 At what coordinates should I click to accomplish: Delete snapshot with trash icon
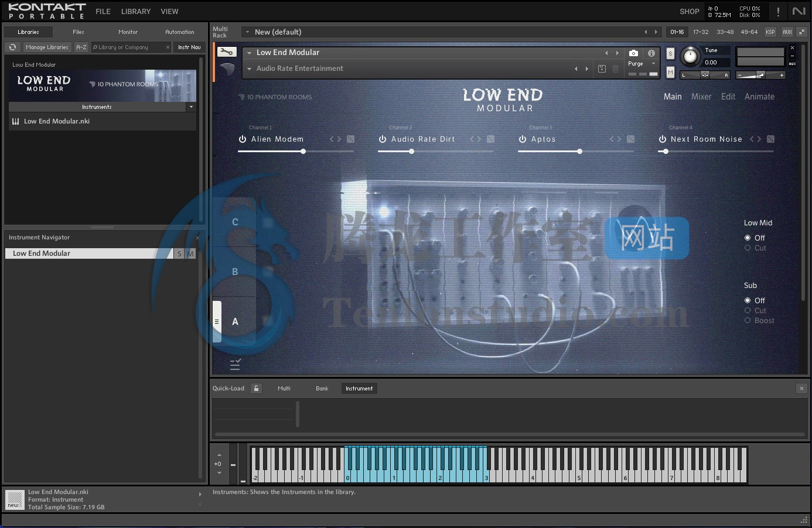coord(615,68)
